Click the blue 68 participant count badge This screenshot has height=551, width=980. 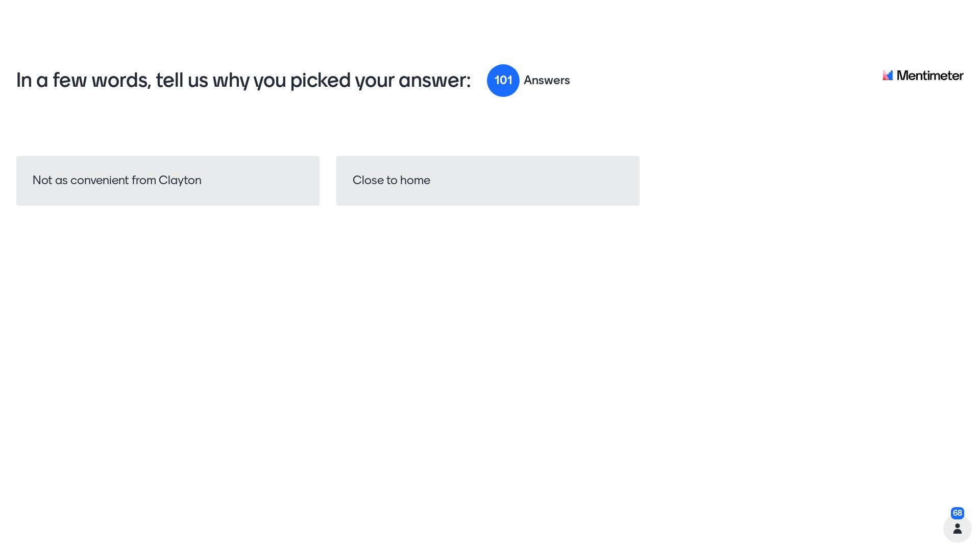pyautogui.click(x=957, y=513)
